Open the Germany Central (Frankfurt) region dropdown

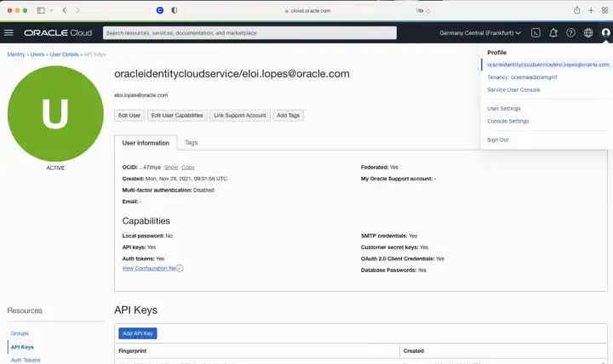(x=480, y=33)
